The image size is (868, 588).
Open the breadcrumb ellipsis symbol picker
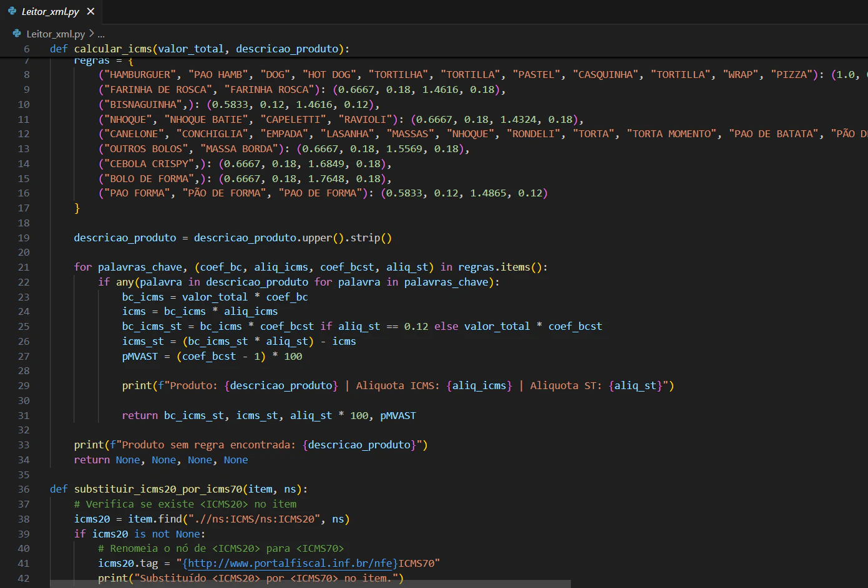pos(101,34)
